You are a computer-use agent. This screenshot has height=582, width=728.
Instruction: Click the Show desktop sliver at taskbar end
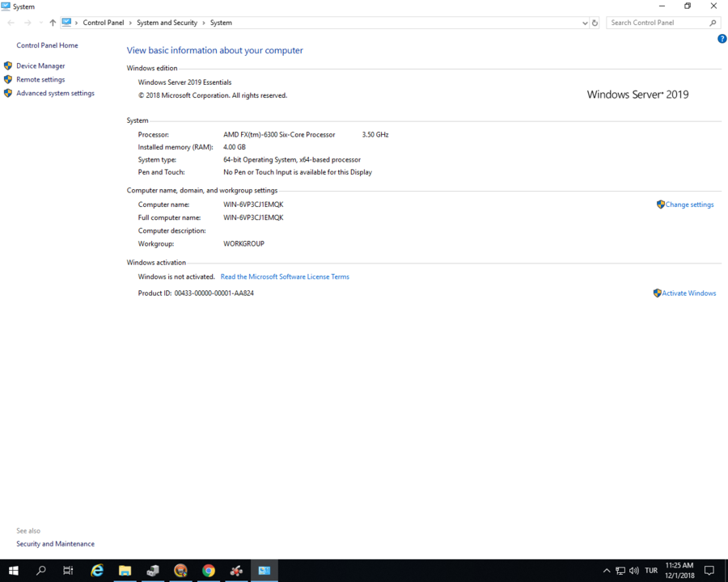(726, 571)
